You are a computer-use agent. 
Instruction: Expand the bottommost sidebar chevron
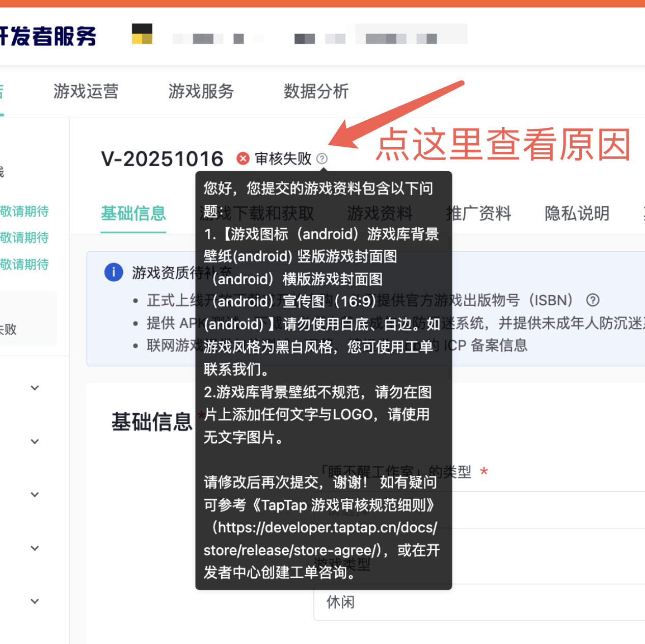[35, 601]
